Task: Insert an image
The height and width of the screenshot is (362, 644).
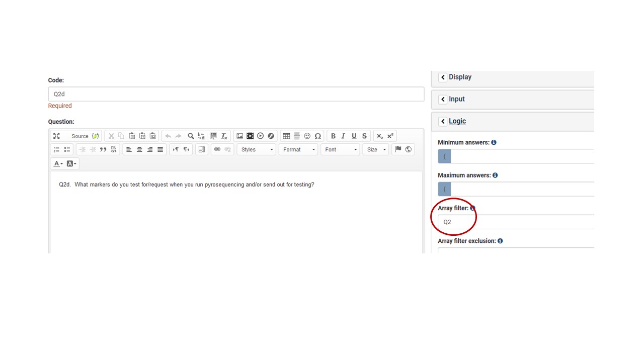Action: click(x=239, y=136)
